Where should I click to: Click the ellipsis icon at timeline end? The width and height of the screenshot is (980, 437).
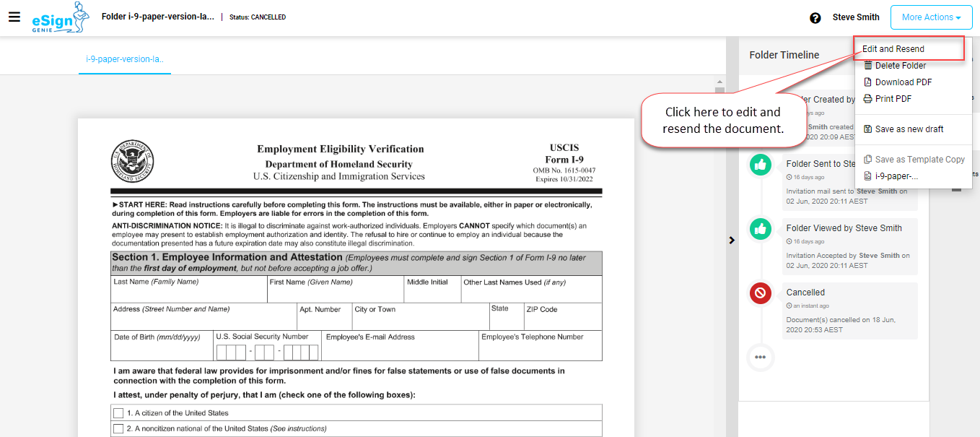(x=761, y=357)
